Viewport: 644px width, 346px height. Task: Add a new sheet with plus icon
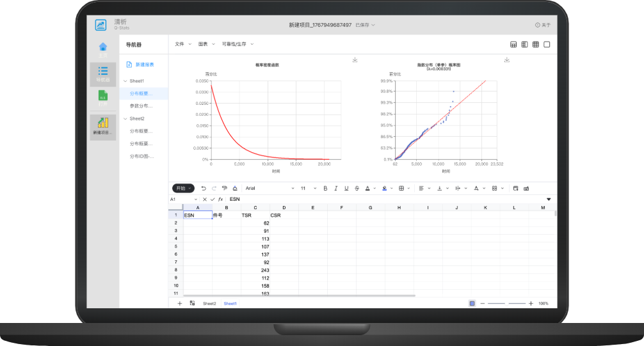click(179, 303)
